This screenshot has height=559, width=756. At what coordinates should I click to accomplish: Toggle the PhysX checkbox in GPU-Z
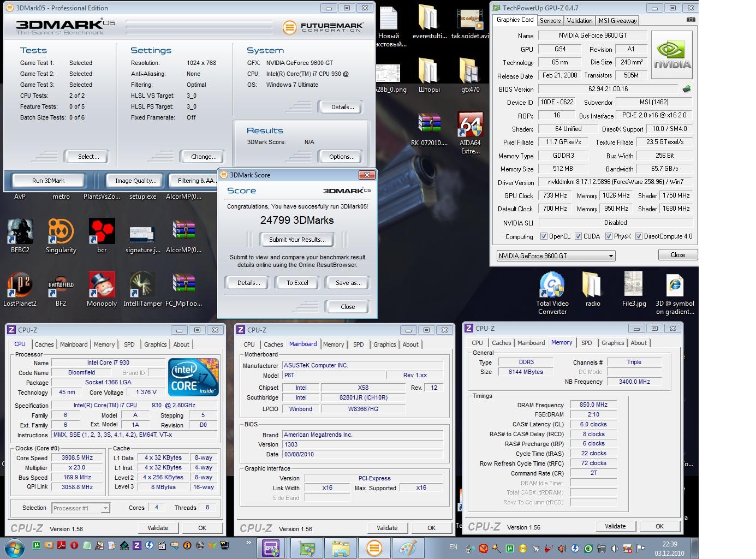tap(609, 236)
